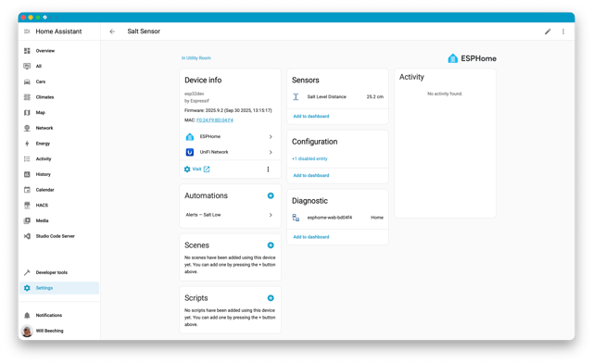
Task: Open the 'In Utility Room' area link
Action: pyautogui.click(x=196, y=57)
